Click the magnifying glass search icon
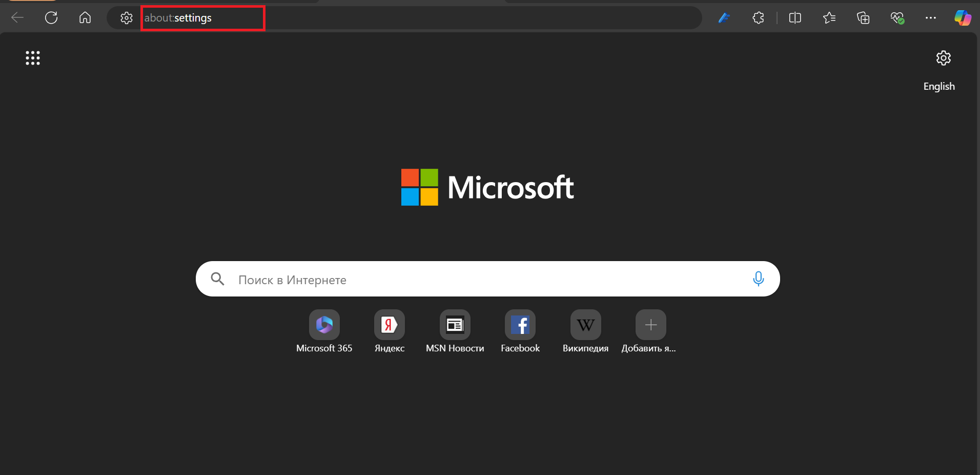This screenshot has height=475, width=980. (x=218, y=279)
